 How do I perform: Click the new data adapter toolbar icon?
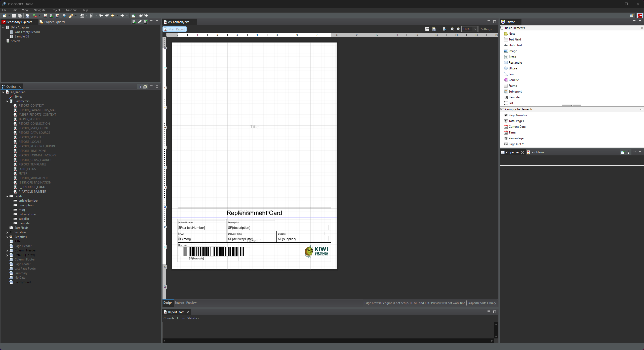click(51, 16)
